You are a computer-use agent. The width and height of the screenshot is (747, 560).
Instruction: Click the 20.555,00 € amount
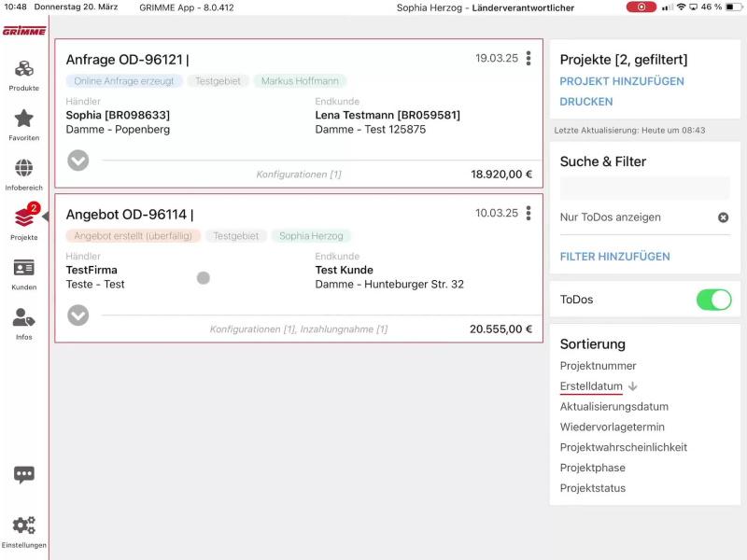[x=500, y=329]
